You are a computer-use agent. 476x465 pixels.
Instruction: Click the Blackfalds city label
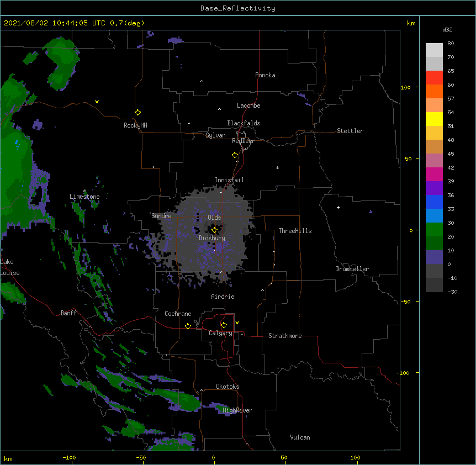[x=244, y=123]
